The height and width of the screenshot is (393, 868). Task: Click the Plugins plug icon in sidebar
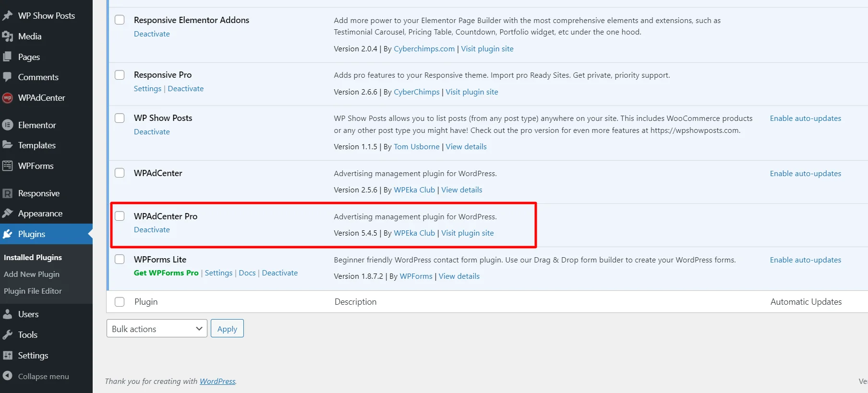tap(7, 234)
